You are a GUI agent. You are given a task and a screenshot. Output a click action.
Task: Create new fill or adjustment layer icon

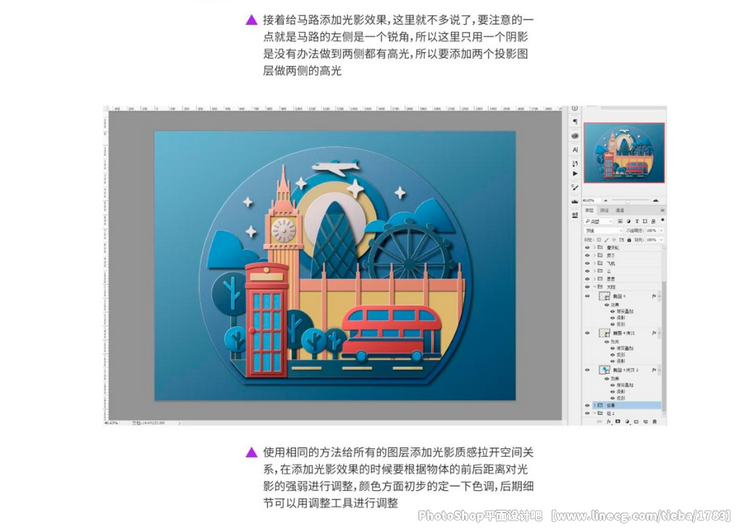coord(627,421)
